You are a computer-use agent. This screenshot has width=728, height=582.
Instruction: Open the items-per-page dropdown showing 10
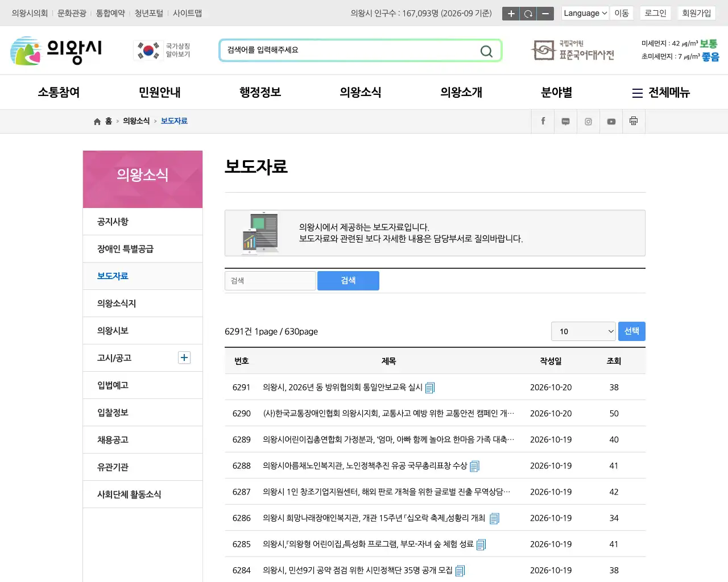pos(584,331)
